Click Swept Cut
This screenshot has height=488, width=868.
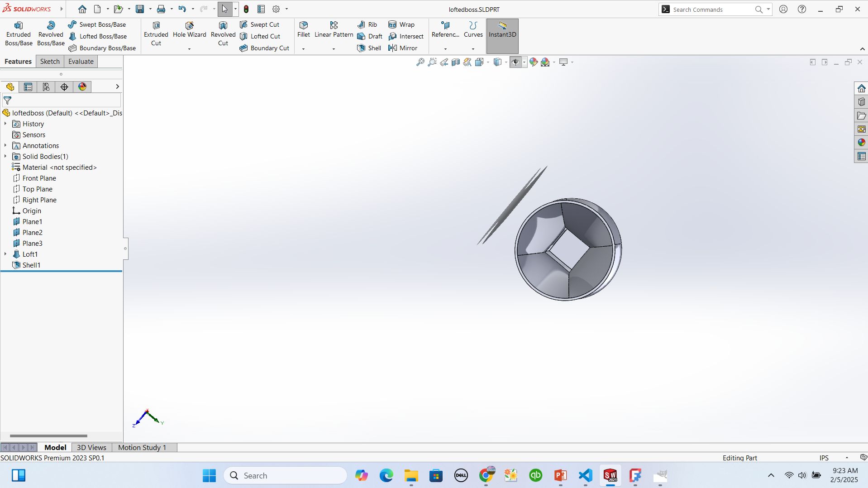tap(259, 24)
